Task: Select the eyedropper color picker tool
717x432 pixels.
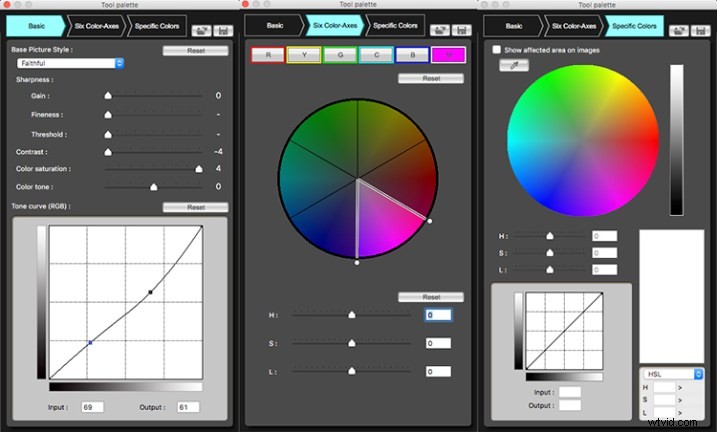Action: [x=514, y=65]
